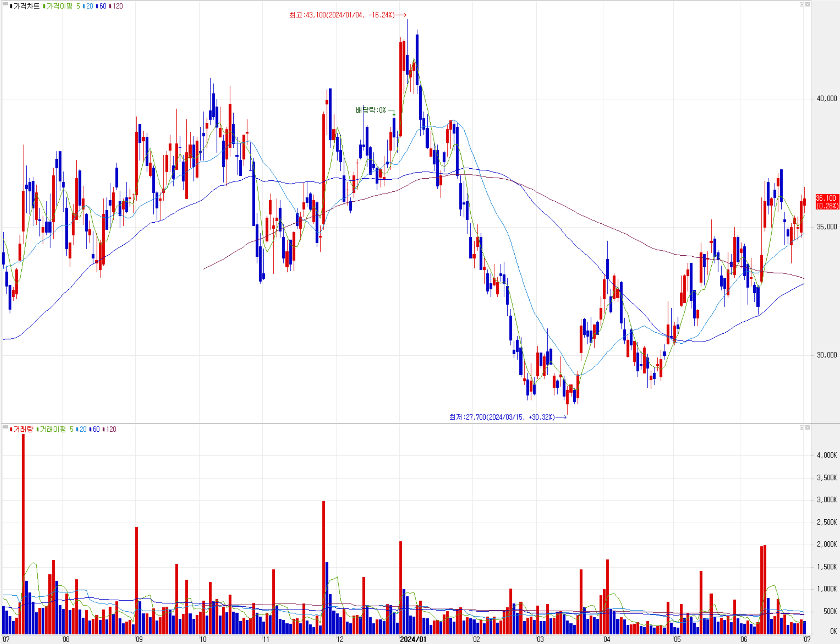Select the 거래이평 5 legend entry
This screenshot has width=840, height=644.
point(56,429)
